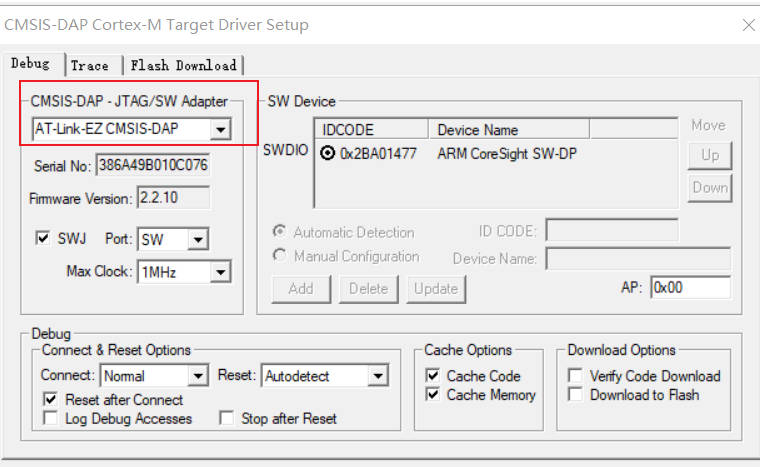Screen dimensions: 760x467
Task: Click the Up move button
Action: coord(710,156)
